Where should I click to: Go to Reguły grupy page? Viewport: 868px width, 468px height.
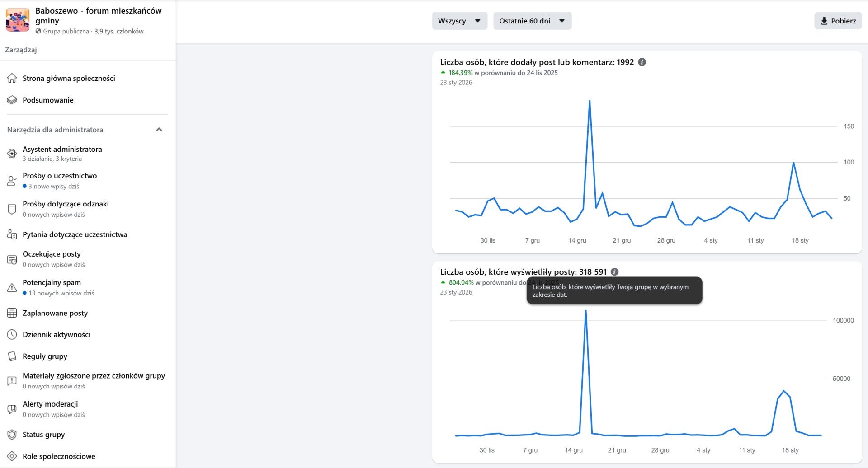click(45, 356)
